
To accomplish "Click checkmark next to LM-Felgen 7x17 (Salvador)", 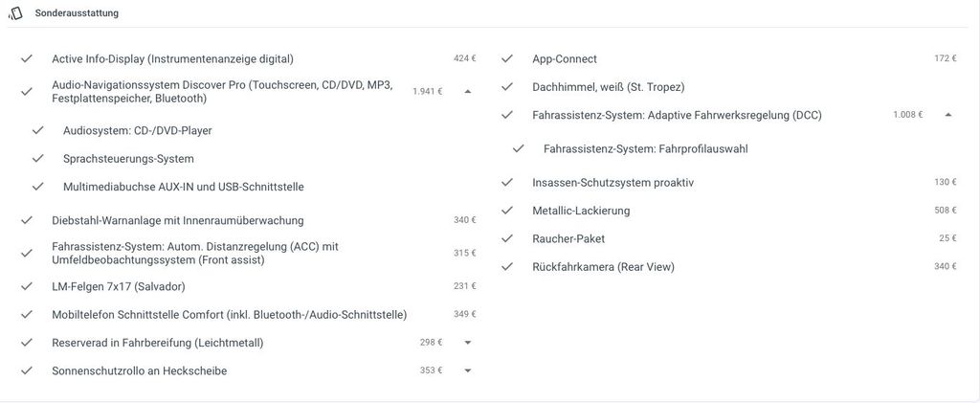I will click(x=26, y=286).
